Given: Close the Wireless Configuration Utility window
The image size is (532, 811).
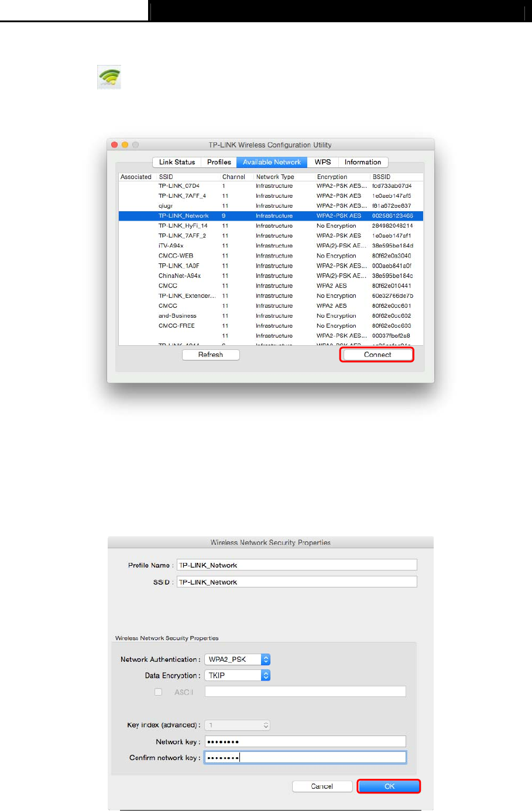Looking at the screenshot, I should coord(115,145).
